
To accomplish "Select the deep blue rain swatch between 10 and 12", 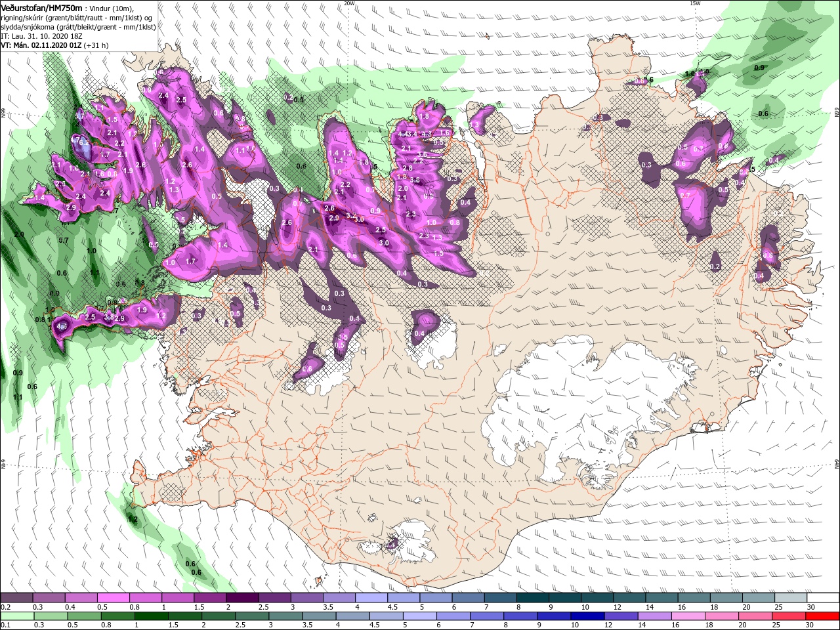I will (x=587, y=616).
